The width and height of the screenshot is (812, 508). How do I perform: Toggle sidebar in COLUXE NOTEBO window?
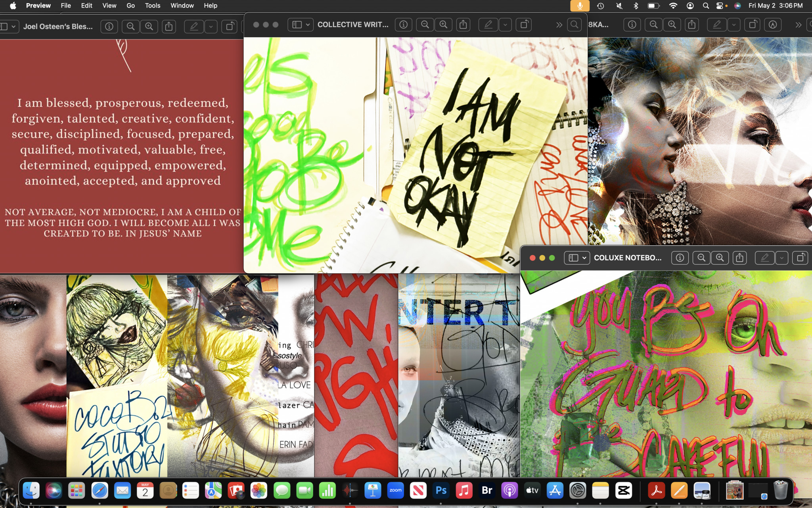tap(573, 258)
